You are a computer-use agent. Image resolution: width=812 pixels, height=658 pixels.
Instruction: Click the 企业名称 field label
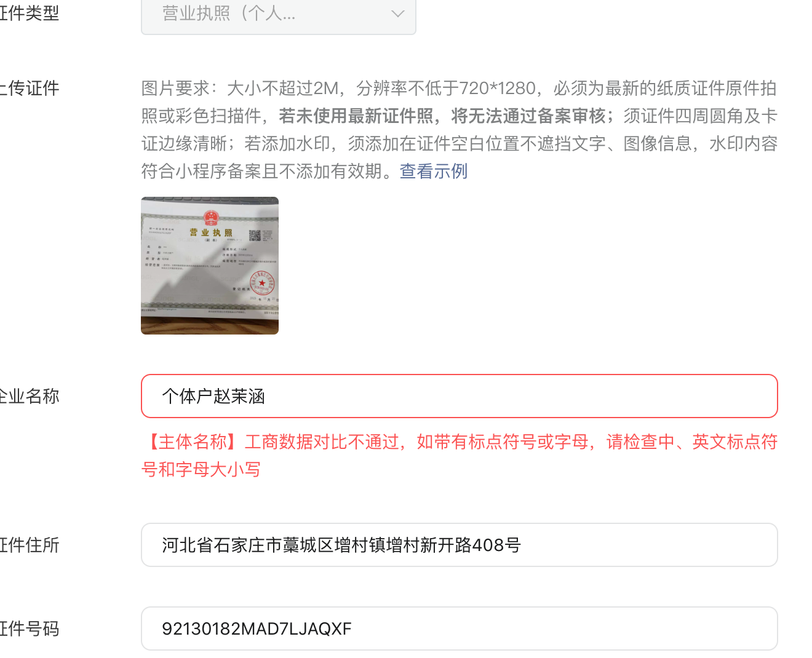30,396
